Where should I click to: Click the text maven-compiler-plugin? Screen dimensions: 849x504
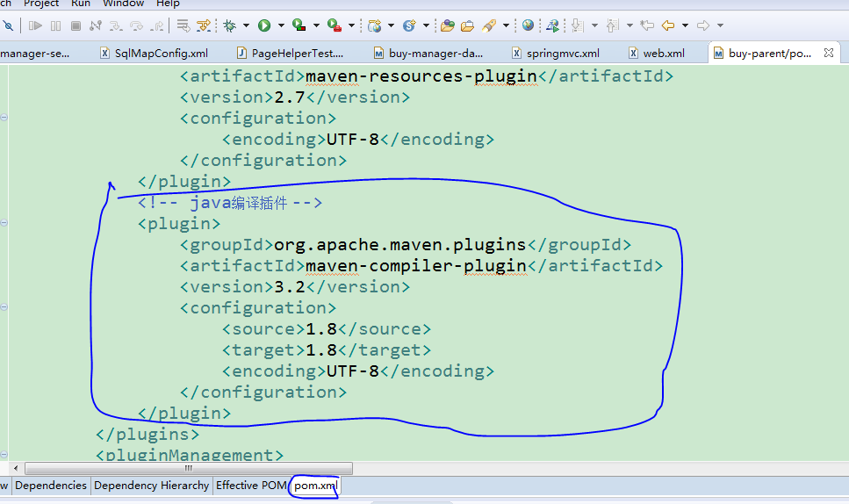[x=416, y=266]
